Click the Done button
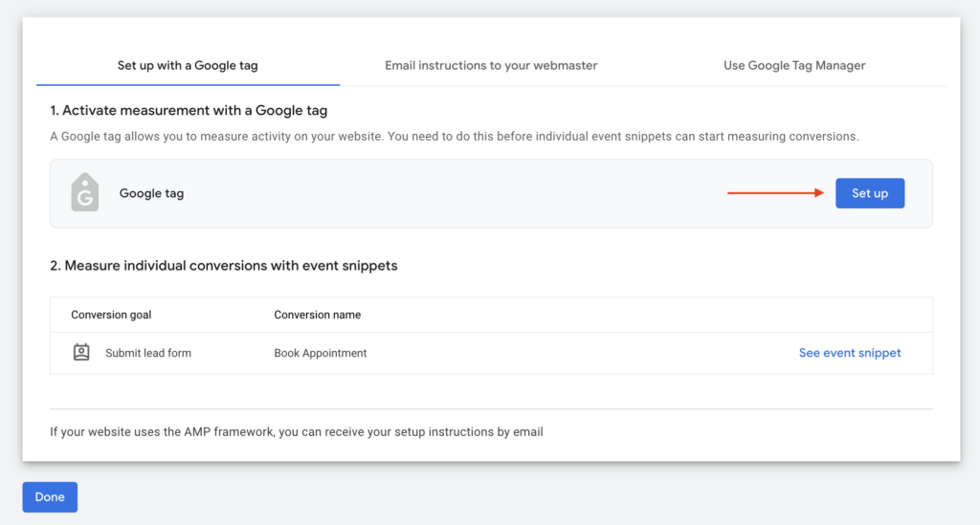This screenshot has width=980, height=525. coord(50,497)
